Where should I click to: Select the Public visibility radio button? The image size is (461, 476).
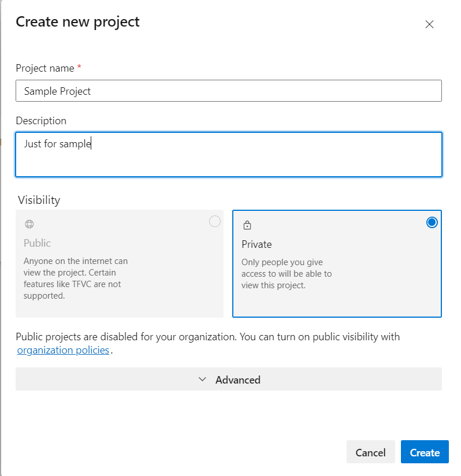pyautogui.click(x=214, y=221)
